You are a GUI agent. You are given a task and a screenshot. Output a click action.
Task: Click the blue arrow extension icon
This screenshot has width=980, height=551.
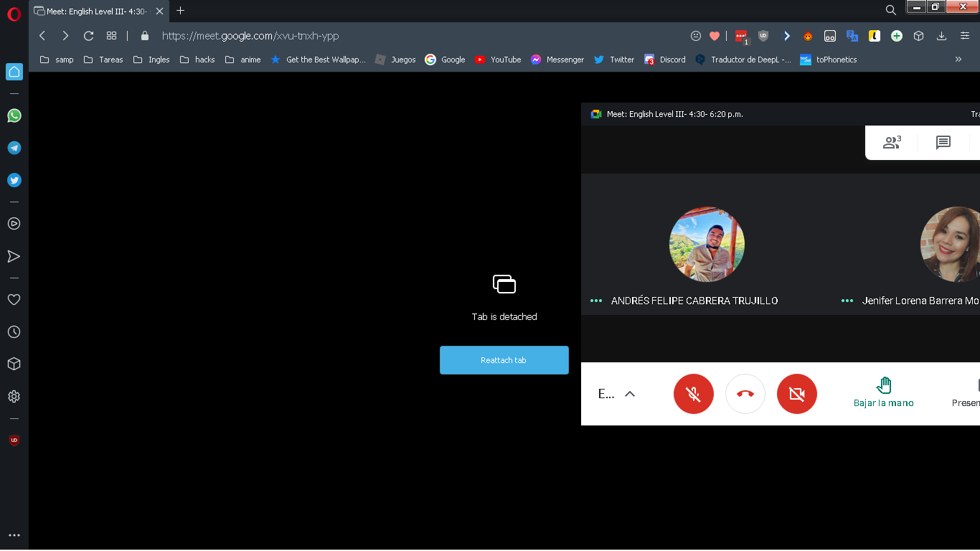pos(786,36)
